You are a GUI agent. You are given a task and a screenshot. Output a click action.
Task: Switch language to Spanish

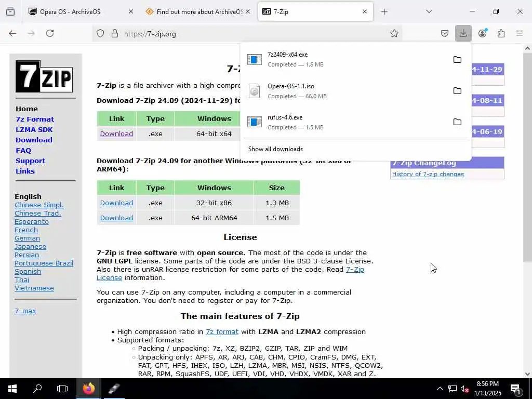tap(28, 271)
